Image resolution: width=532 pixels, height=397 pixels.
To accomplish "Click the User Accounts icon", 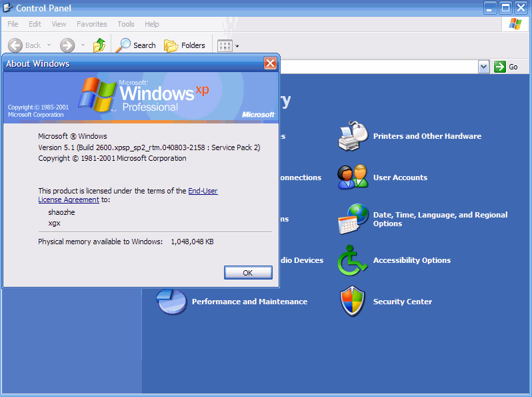I will click(353, 177).
